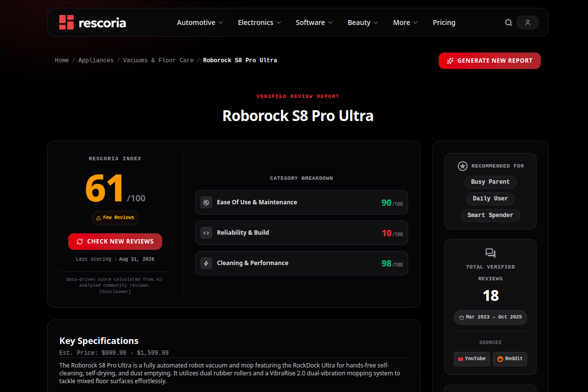Click the YouTube logo icon
This screenshot has width=588, height=392.
(461, 359)
